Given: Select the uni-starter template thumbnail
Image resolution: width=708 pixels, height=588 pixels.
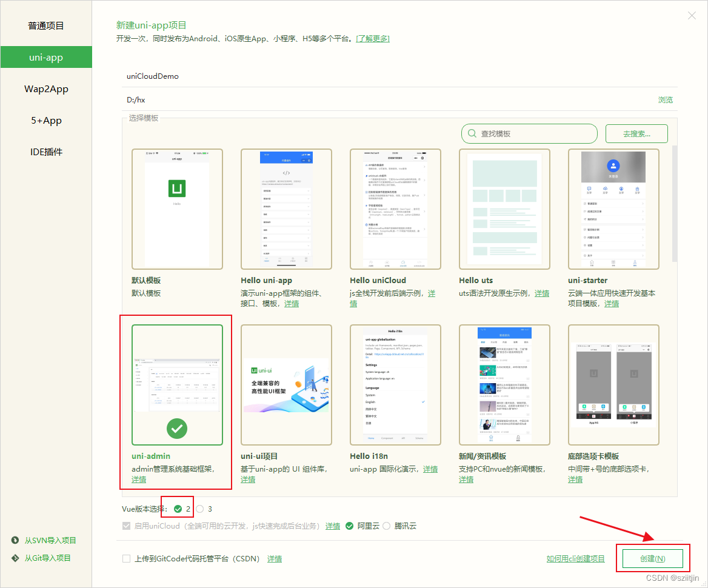Looking at the screenshot, I should pos(613,209).
